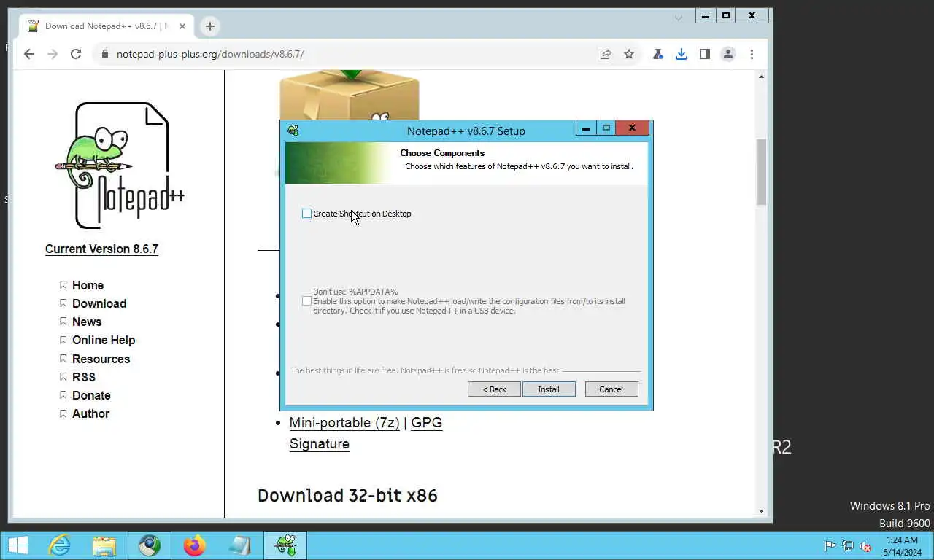This screenshot has height=560, width=934.
Task: Open the share page icon in address bar
Action: (x=606, y=54)
